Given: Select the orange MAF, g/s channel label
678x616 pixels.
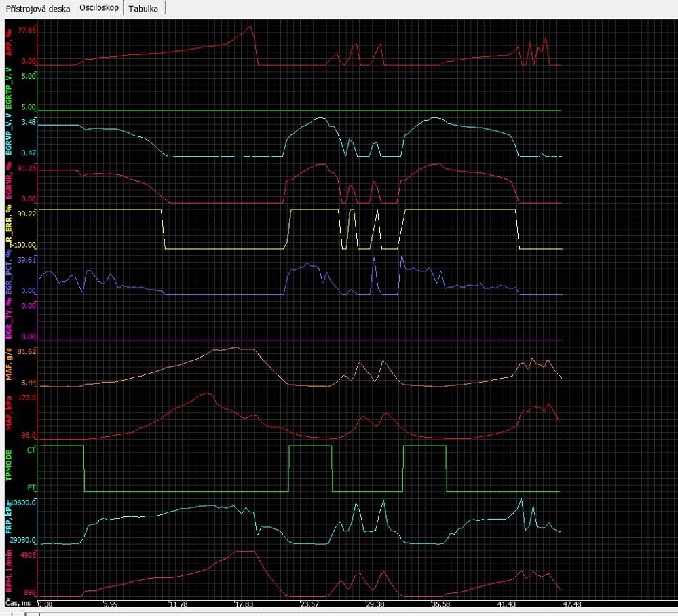Looking at the screenshot, I should point(8,366).
